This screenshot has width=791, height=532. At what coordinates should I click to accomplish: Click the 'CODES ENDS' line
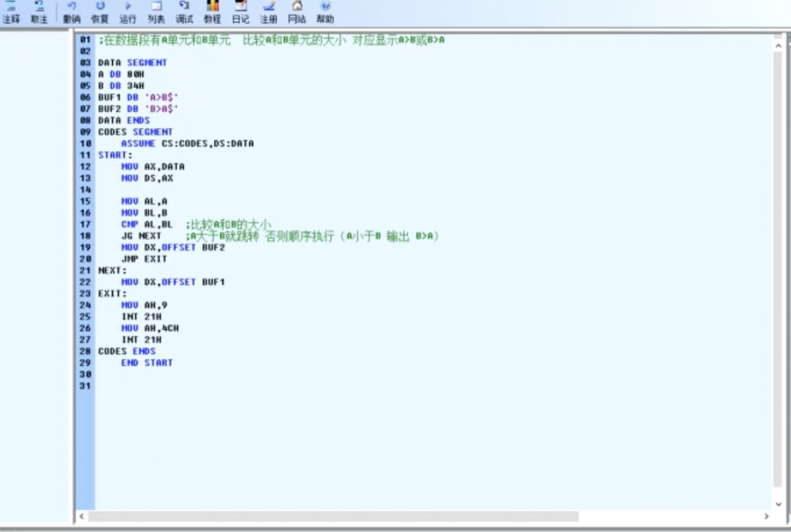tap(127, 351)
